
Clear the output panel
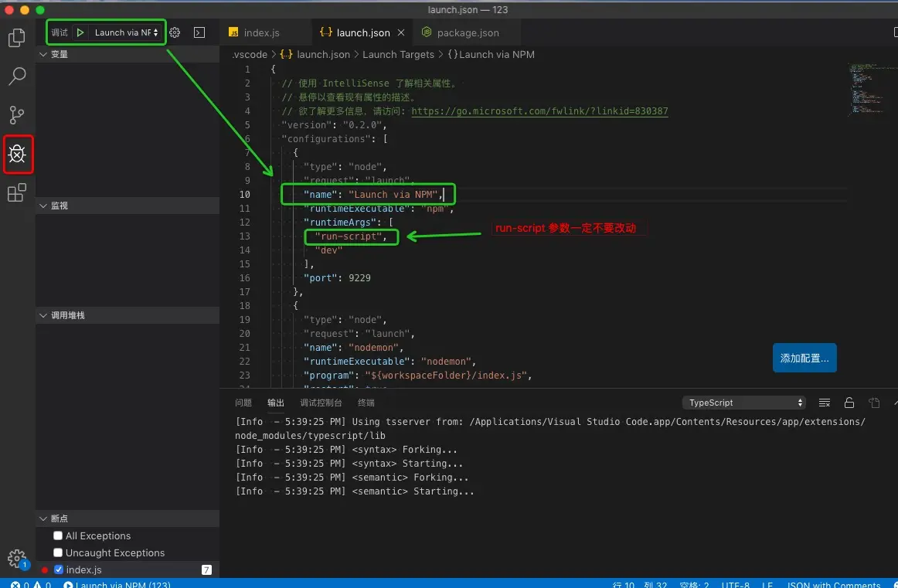click(824, 403)
